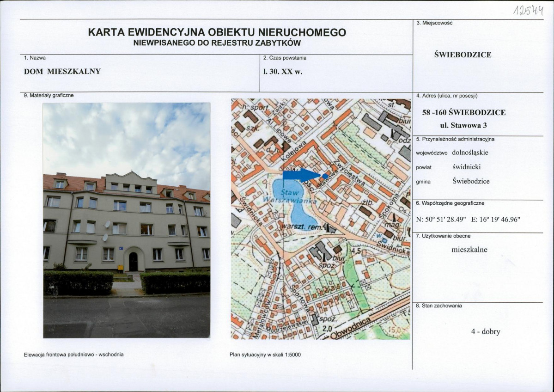Screen dimensions: 554x392
Task: Click the latitude N: 50° 51' 28.49"
Action: pyautogui.click(x=441, y=219)
